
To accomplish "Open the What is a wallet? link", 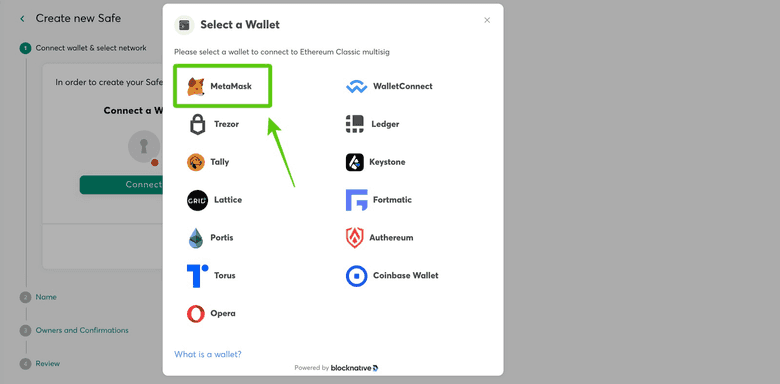I will pyautogui.click(x=208, y=354).
